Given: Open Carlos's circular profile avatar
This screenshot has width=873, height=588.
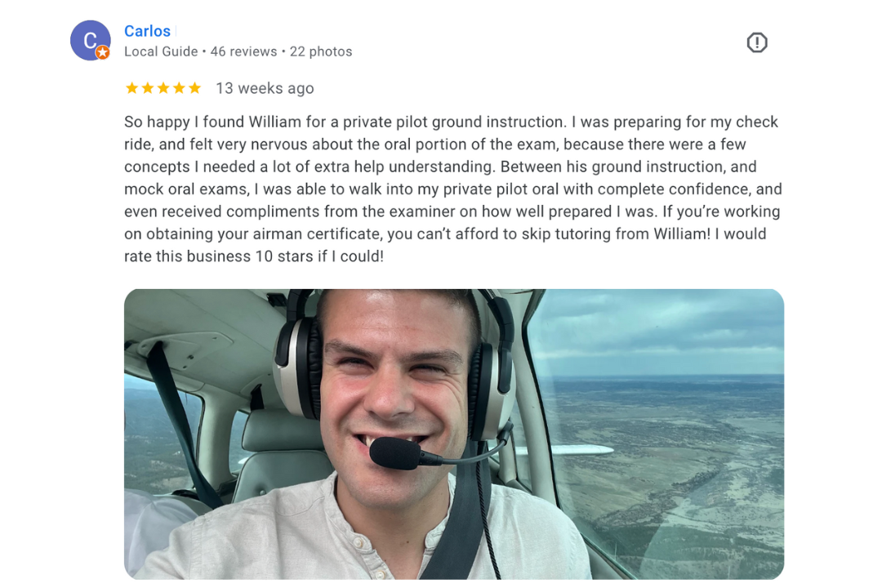Looking at the screenshot, I should 90,40.
